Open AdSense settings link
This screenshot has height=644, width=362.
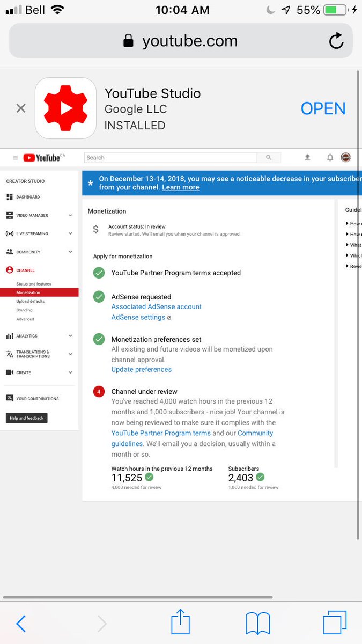(138, 317)
